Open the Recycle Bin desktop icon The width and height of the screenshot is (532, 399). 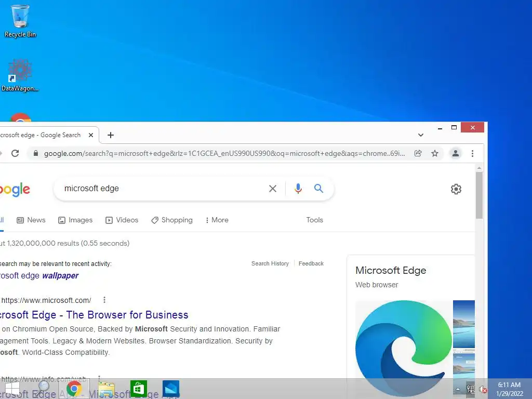tap(20, 21)
